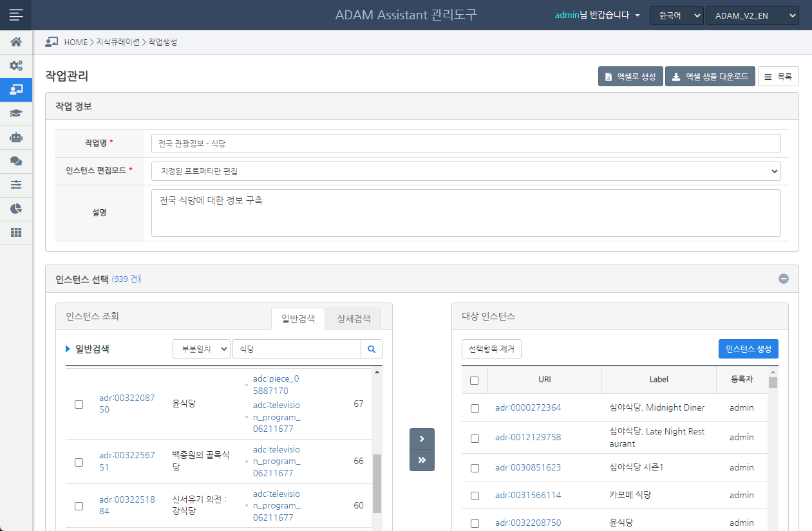Click the 인스턴스 생성 button
Image resolution: width=812 pixels, height=531 pixels.
click(748, 349)
